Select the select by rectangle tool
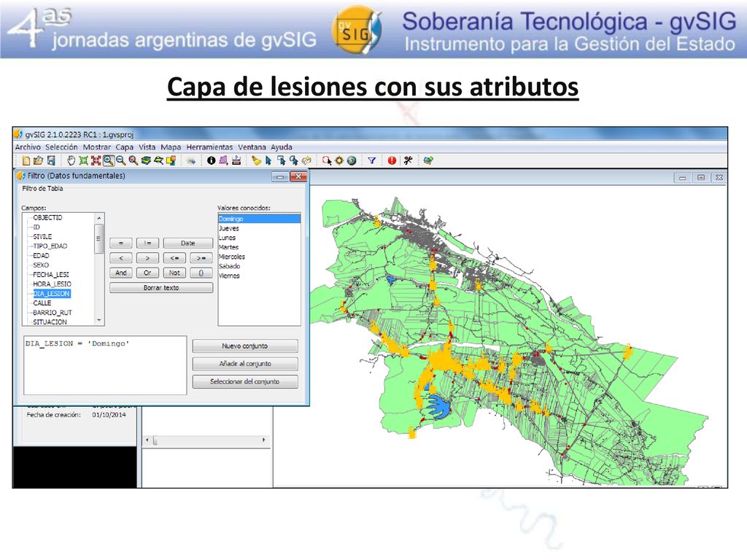747x560 pixels. point(281,160)
